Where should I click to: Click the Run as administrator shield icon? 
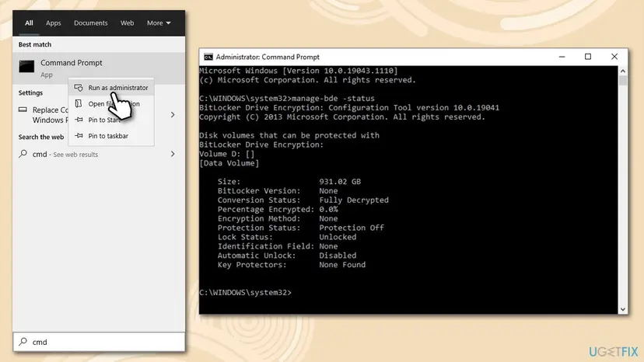click(79, 88)
